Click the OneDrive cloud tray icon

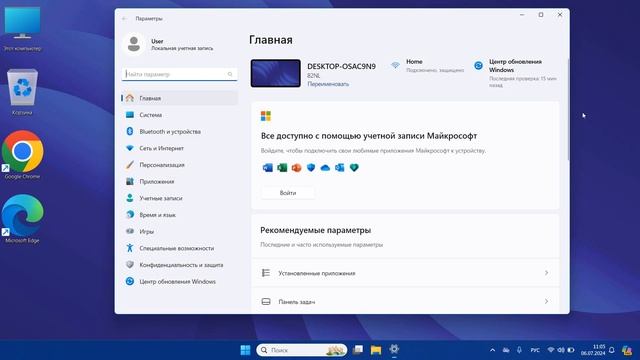(x=506, y=350)
